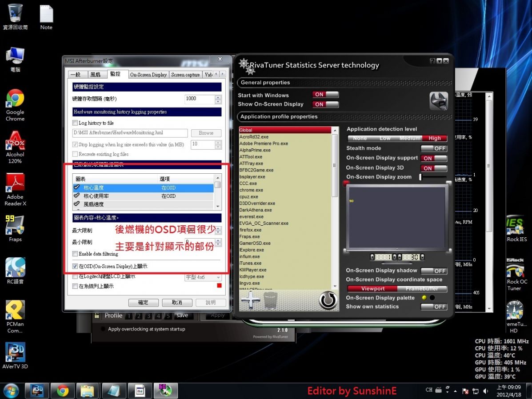Image resolution: width=532 pixels, height=399 pixels.
Task: Check 在系統列上顯示 checkbox
Action: point(75,286)
